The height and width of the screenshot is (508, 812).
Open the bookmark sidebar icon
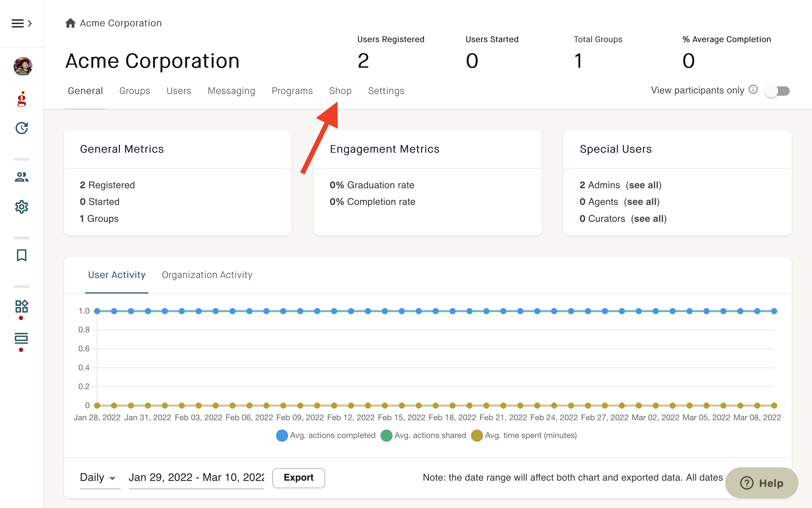[x=22, y=255]
